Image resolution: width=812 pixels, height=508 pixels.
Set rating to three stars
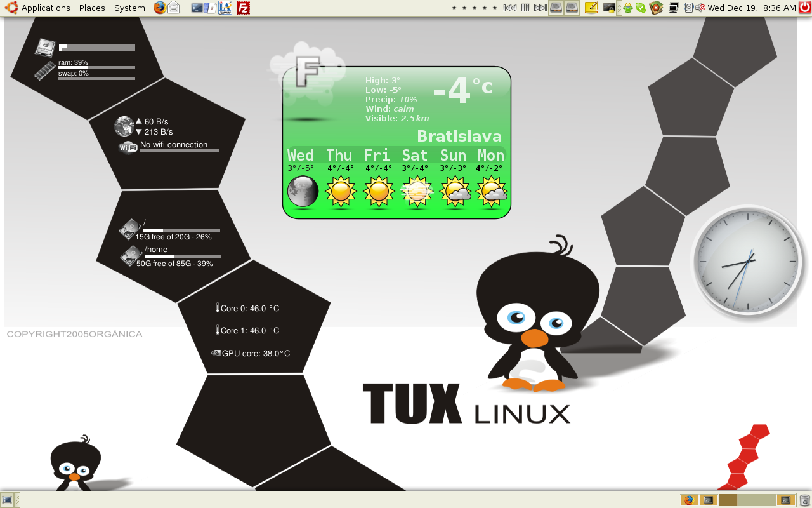[x=475, y=8]
